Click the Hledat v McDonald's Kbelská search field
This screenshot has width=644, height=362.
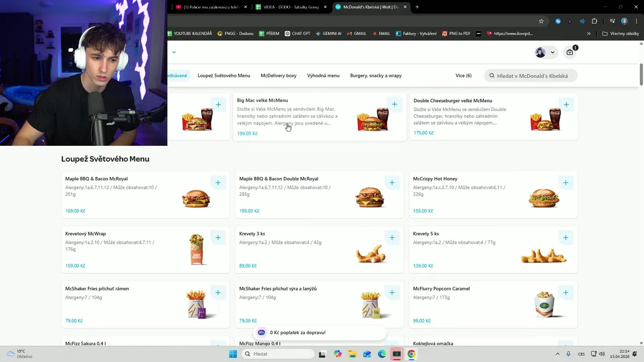531,75
